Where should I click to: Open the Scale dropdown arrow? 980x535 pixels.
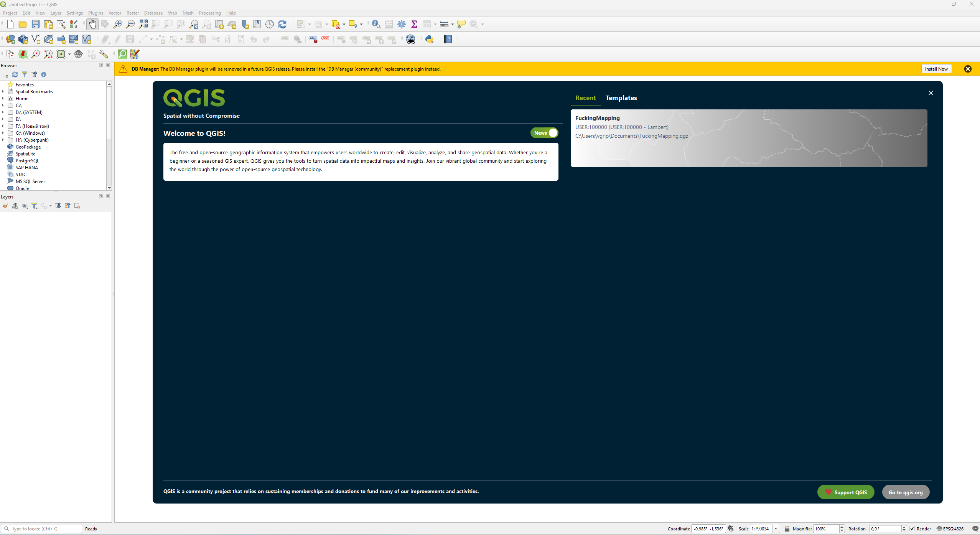pos(776,529)
